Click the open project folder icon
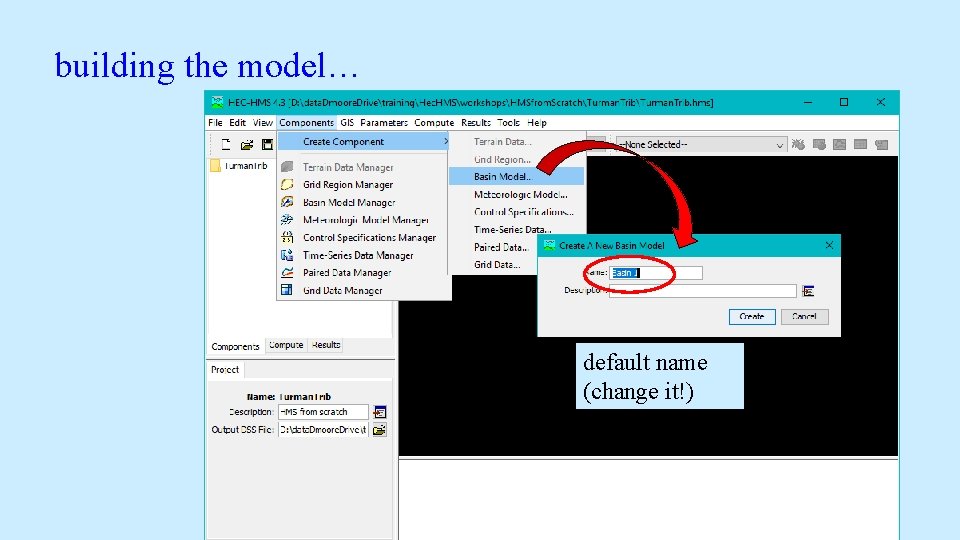Viewport: 960px width, 540px height. click(x=247, y=144)
